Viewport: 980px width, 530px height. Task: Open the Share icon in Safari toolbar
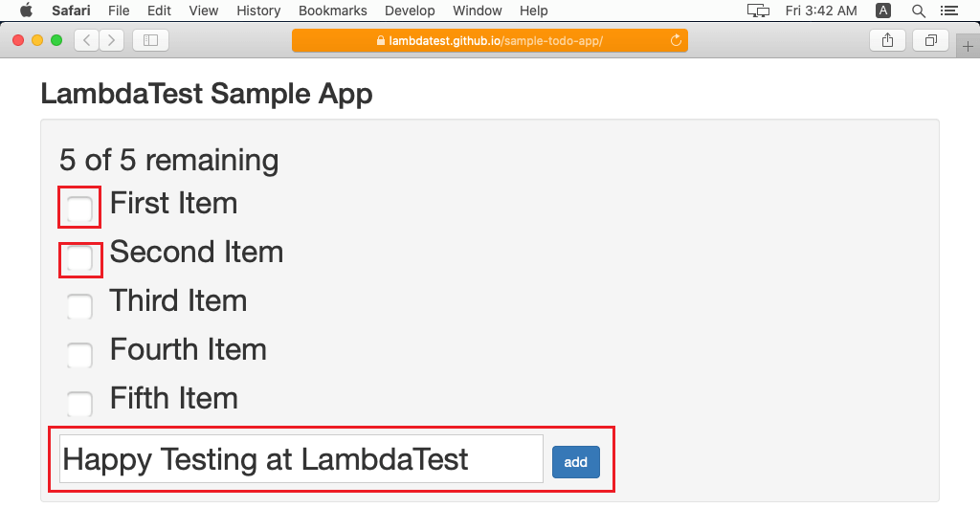coord(887,40)
